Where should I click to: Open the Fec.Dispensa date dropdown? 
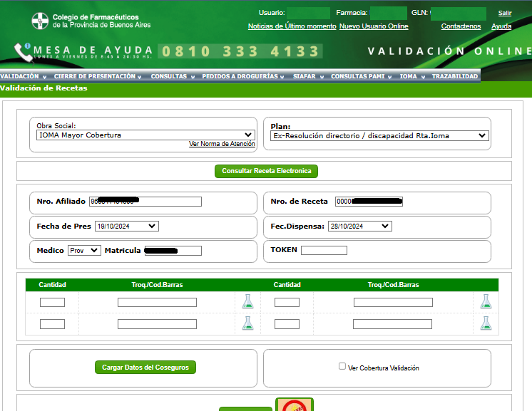(360, 227)
